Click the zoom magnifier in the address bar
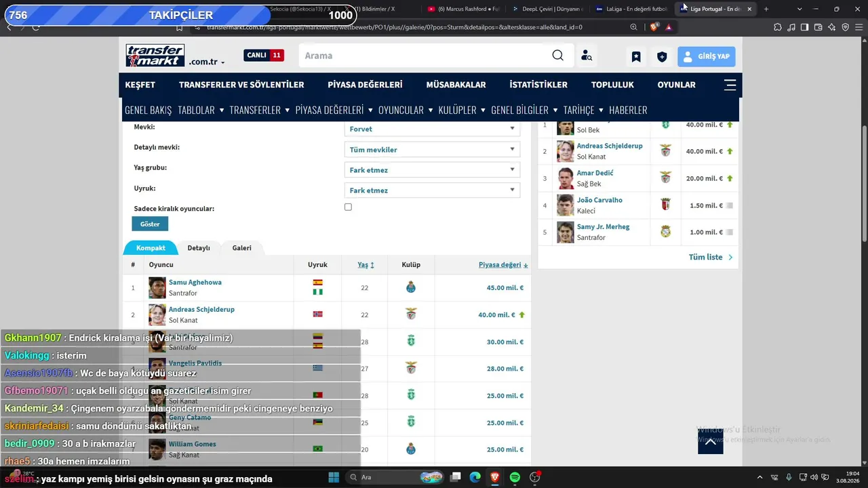 pyautogui.click(x=633, y=27)
